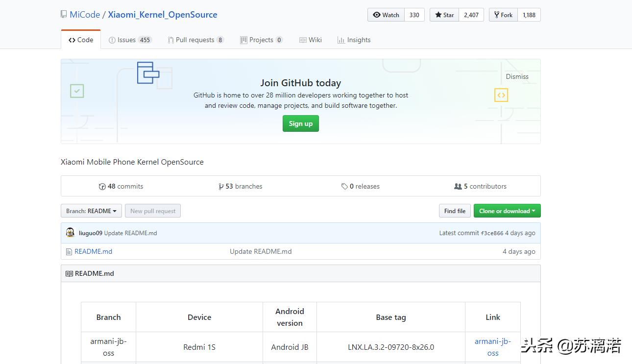The width and height of the screenshot is (632, 364).
Task: Open the README.md file link
Action: coord(93,251)
